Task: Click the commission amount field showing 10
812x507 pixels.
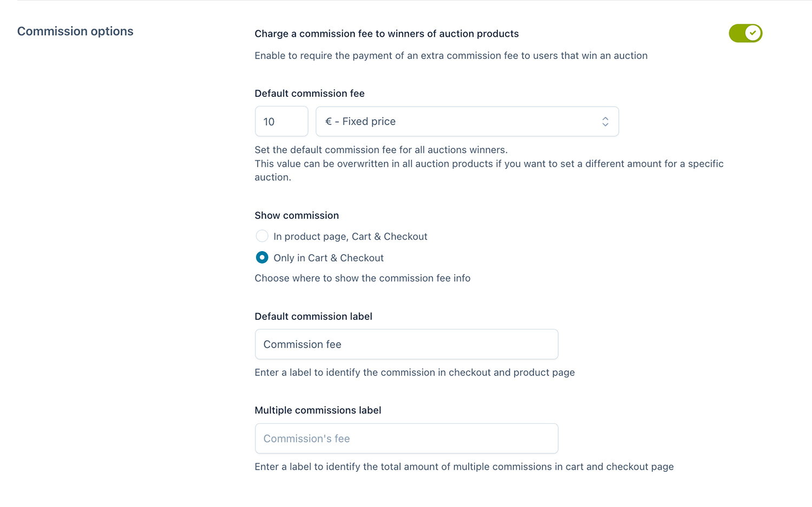Action: pyautogui.click(x=281, y=121)
